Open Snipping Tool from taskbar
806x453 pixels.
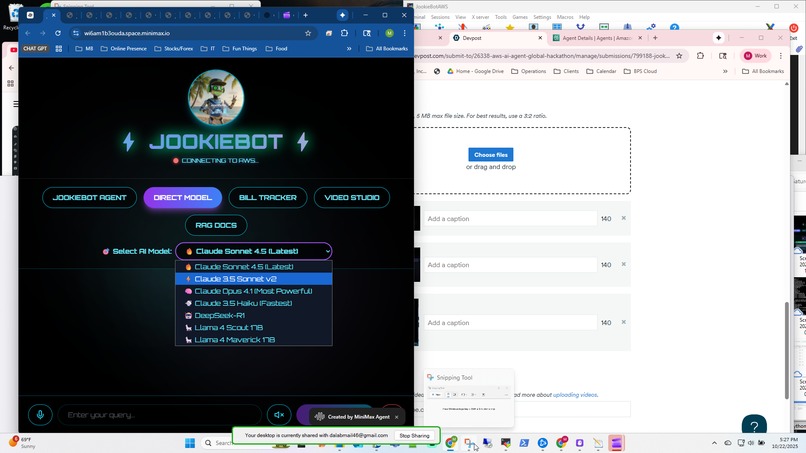469,443
